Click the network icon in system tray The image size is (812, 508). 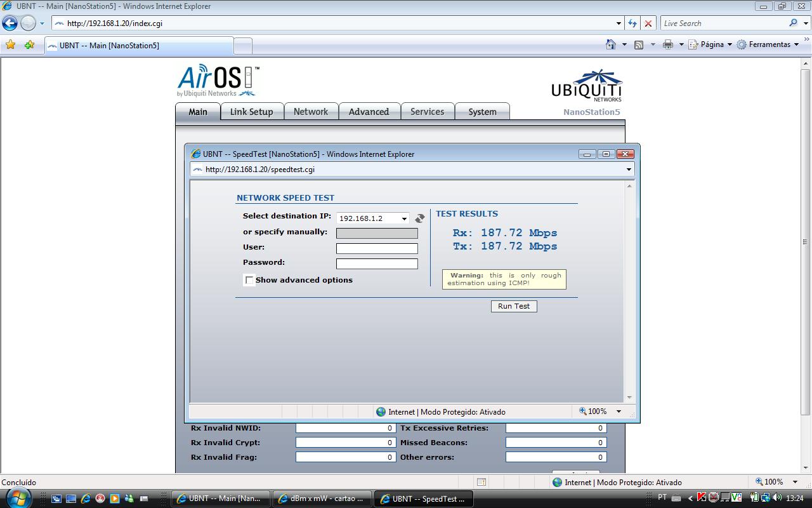(x=766, y=498)
